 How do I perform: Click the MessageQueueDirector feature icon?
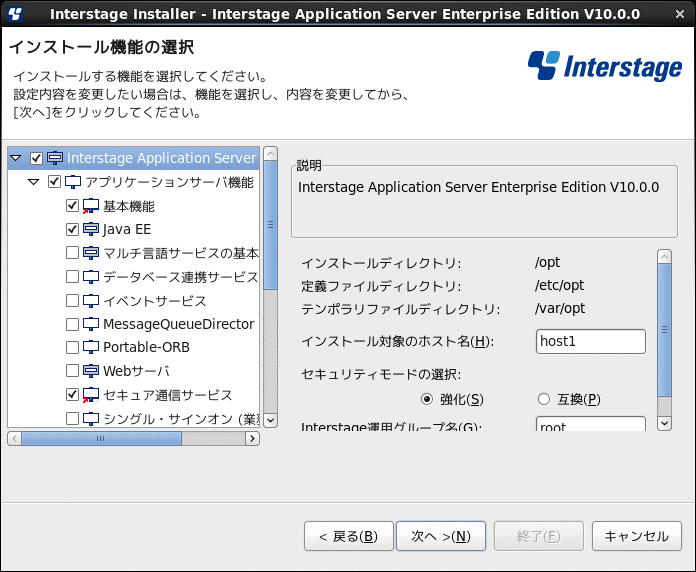[x=91, y=324]
